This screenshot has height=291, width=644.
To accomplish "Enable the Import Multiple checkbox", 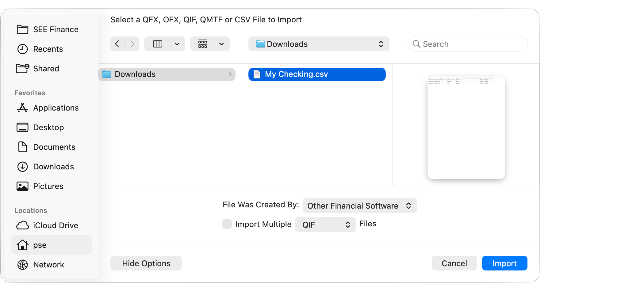I will tap(227, 224).
